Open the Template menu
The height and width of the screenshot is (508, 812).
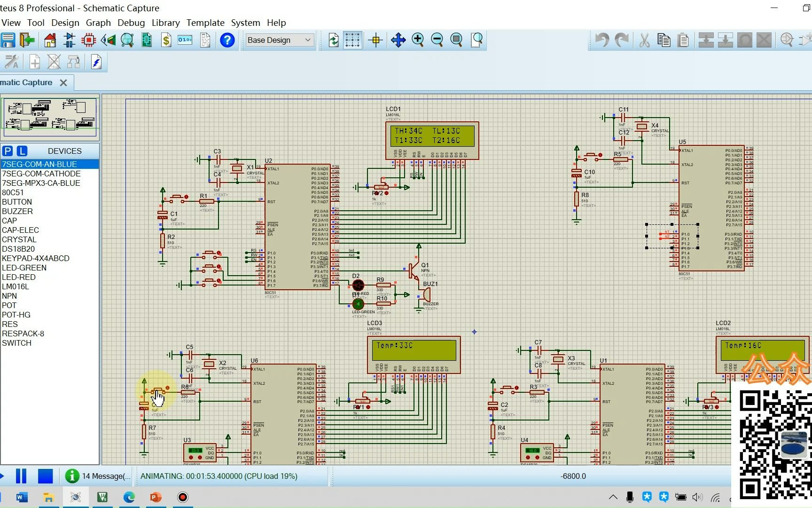pos(205,23)
